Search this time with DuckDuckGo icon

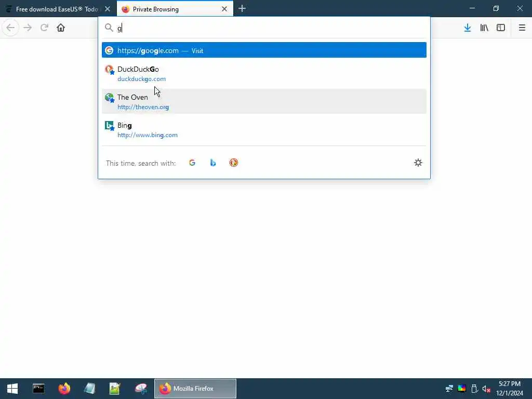(233, 163)
